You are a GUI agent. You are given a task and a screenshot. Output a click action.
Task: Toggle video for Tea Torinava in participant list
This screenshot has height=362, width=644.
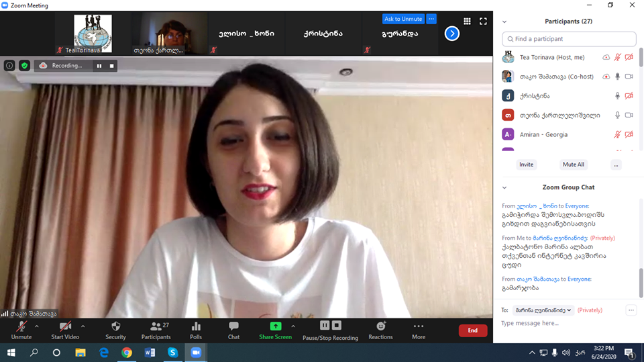click(x=629, y=57)
